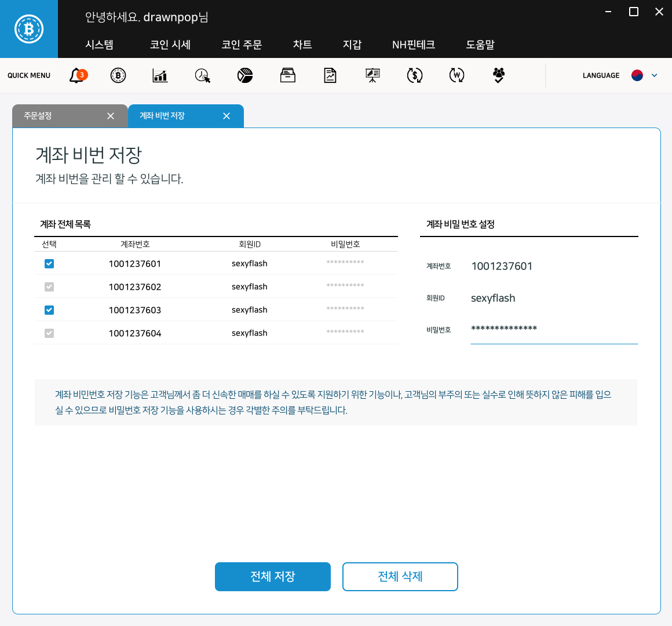Uncheck account 1001237601 in the list
672x626 pixels.
pyautogui.click(x=49, y=263)
